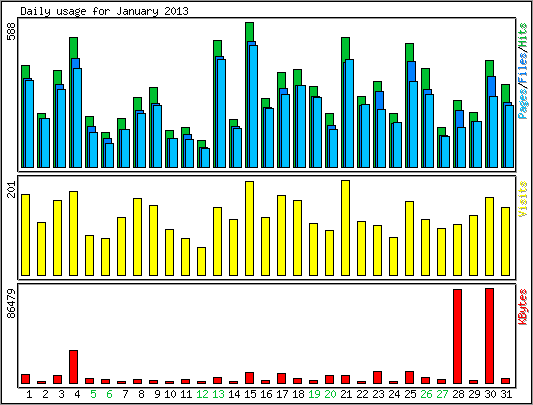Click the yellow visits bar for day 15
Viewport: 533px width, 405px height.
250,229
